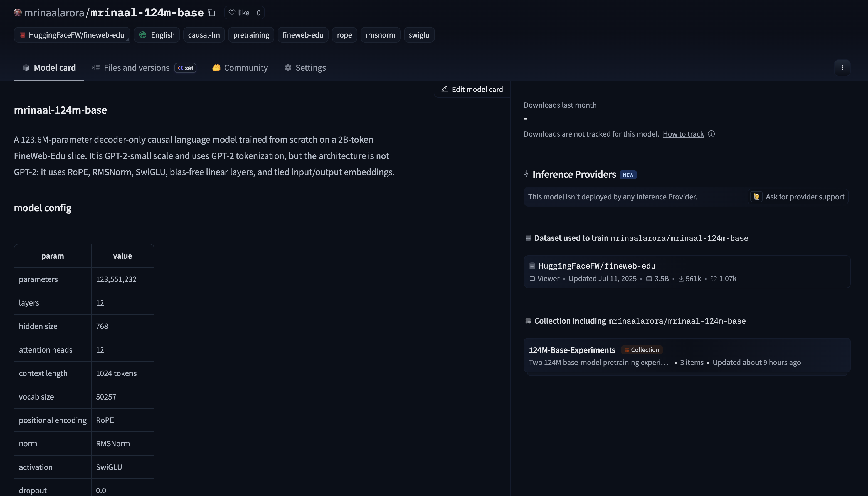Click the xet badge on Files tab
868x496 pixels.
(x=185, y=68)
